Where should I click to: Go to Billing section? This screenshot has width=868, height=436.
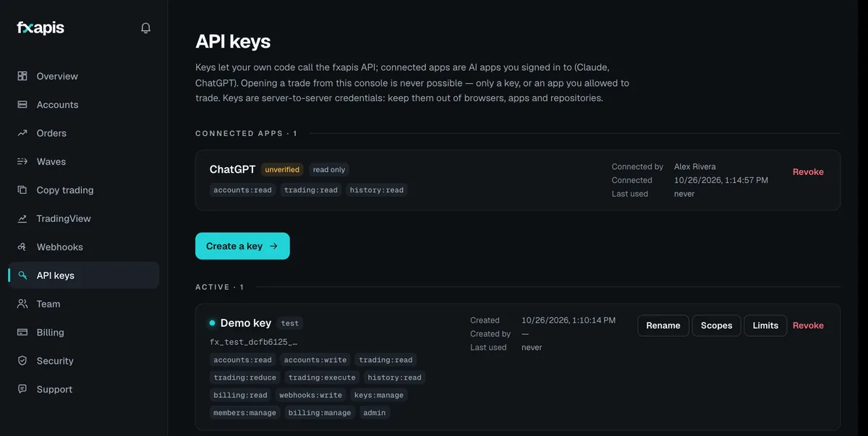click(84, 333)
